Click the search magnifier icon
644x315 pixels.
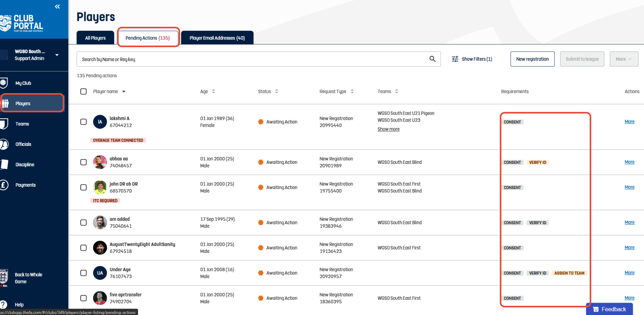click(432, 59)
